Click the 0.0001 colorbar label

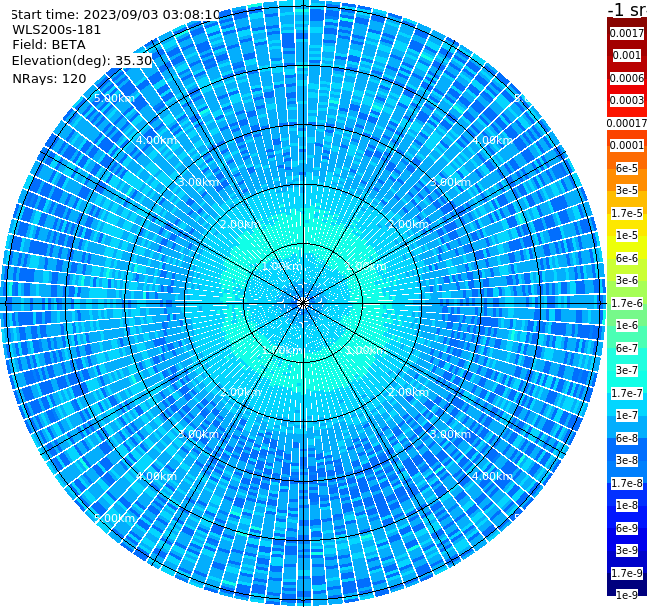coord(627,145)
